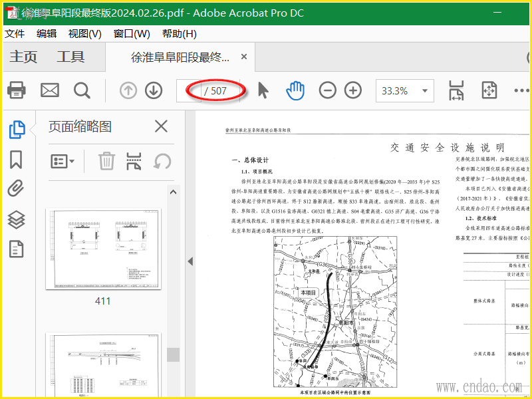This screenshot has height=399, width=532.
Task: Close the 页面缩略图 panel
Action: (x=161, y=126)
